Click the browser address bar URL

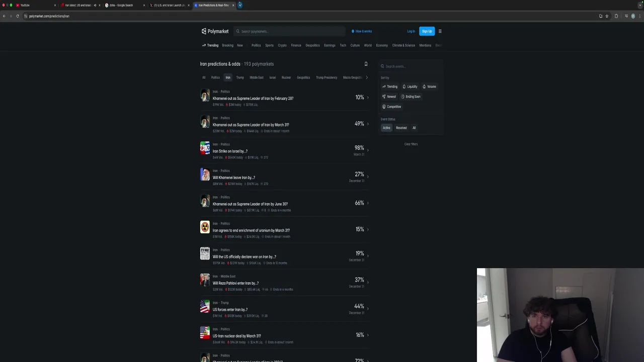point(49,16)
